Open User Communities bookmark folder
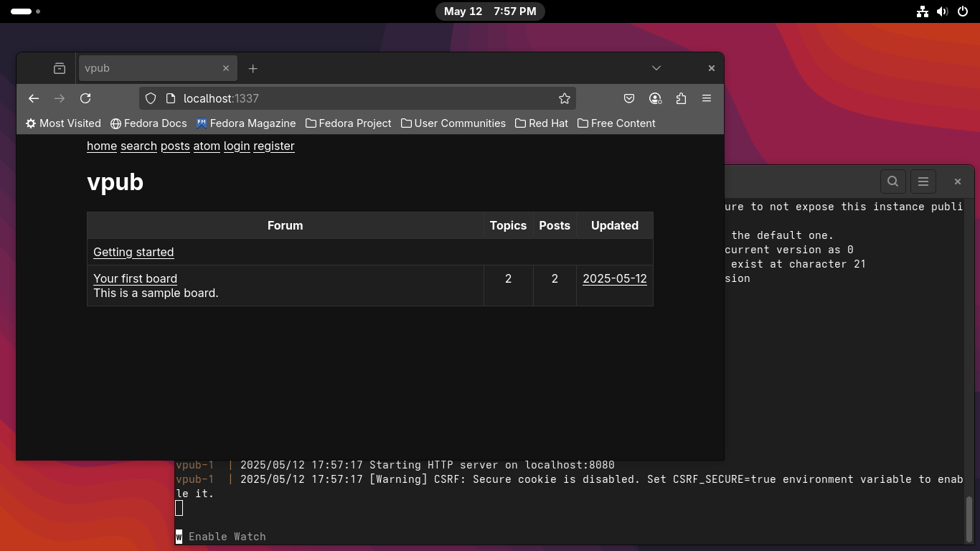This screenshot has height=551, width=980. click(453, 123)
